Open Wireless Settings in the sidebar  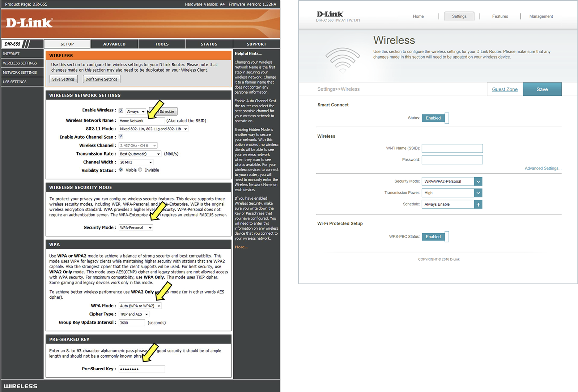[20, 63]
